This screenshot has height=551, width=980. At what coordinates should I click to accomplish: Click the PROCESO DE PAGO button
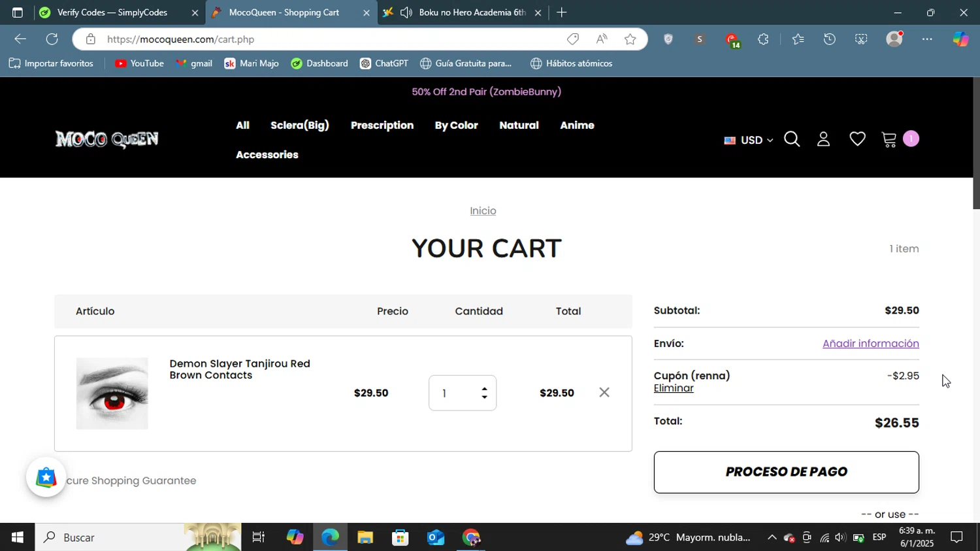787,472
